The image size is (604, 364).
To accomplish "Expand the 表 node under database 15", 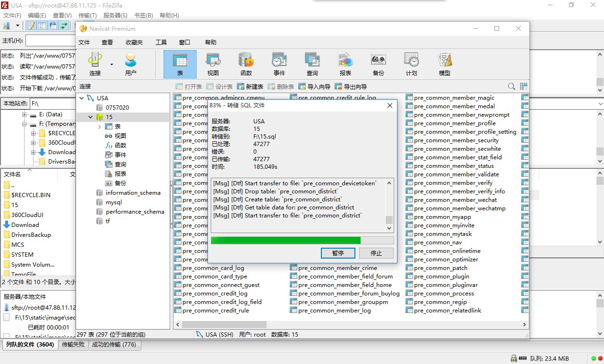I will pyautogui.click(x=99, y=127).
